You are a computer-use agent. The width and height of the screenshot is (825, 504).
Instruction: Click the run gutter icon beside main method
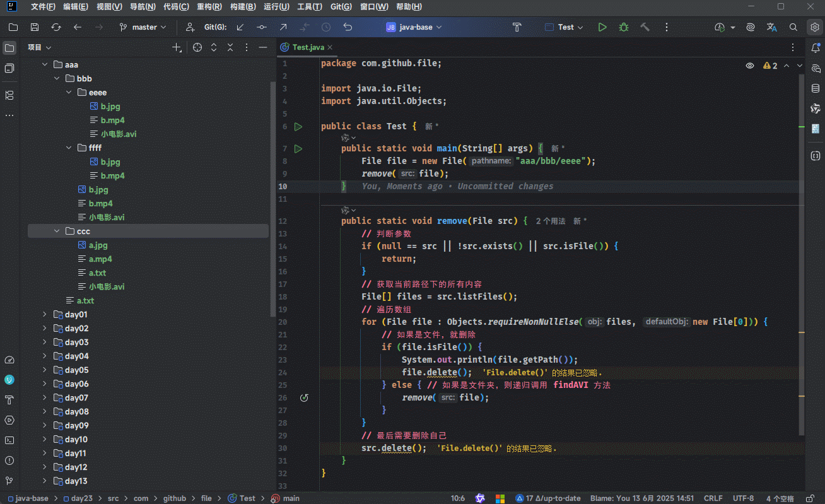coord(298,149)
